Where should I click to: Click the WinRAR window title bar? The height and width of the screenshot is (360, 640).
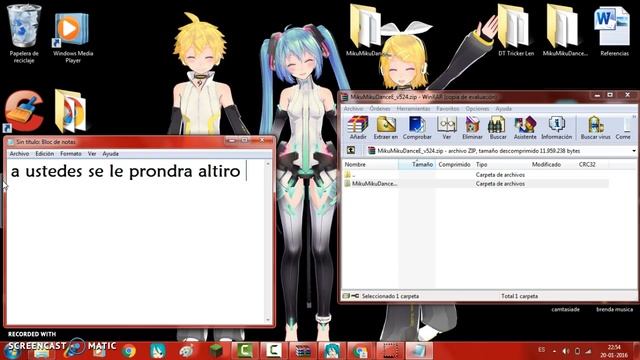pyautogui.click(x=465, y=97)
